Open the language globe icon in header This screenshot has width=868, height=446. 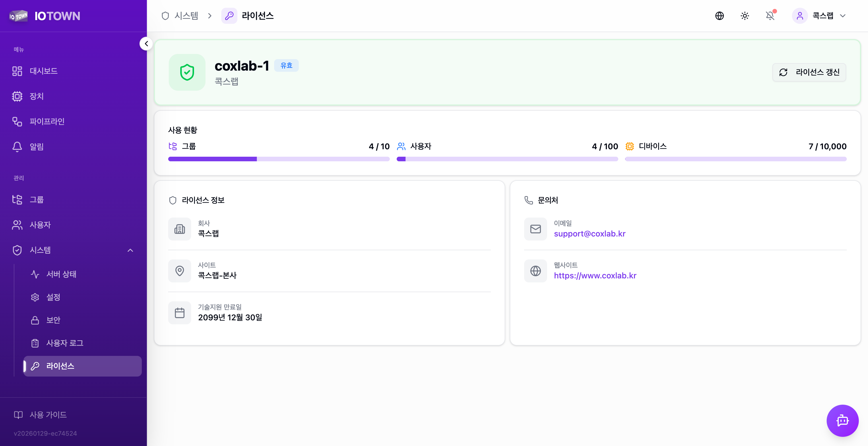click(x=719, y=16)
